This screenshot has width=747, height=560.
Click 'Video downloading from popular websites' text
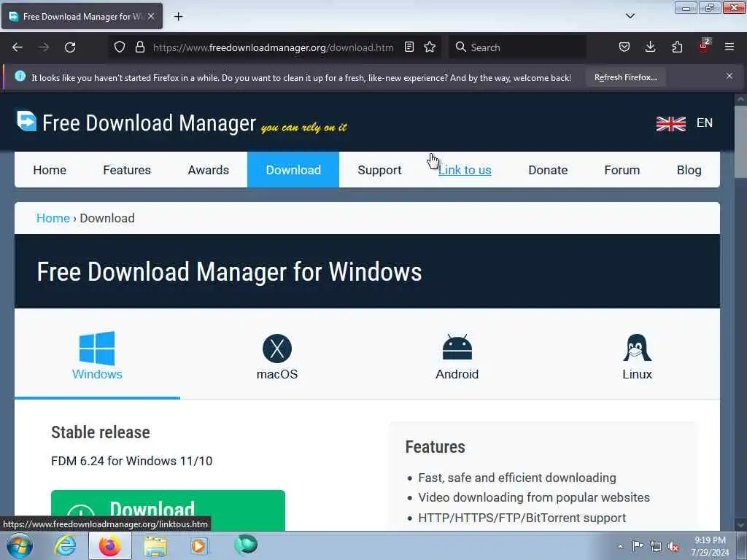533,497
